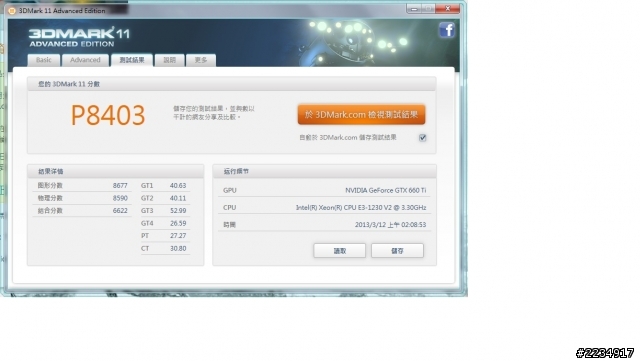The width and height of the screenshot is (640, 361).
Task: Click the 3DMark 11 title bar app icon
Action: point(12,11)
